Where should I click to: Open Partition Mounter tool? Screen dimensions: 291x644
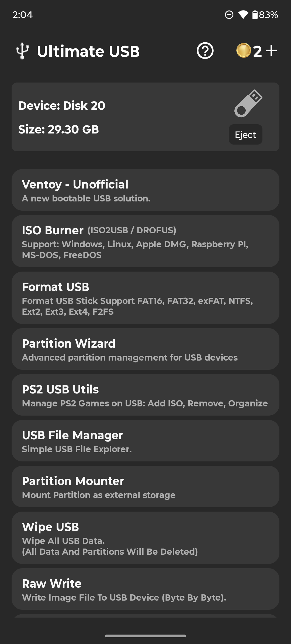pyautogui.click(x=145, y=487)
